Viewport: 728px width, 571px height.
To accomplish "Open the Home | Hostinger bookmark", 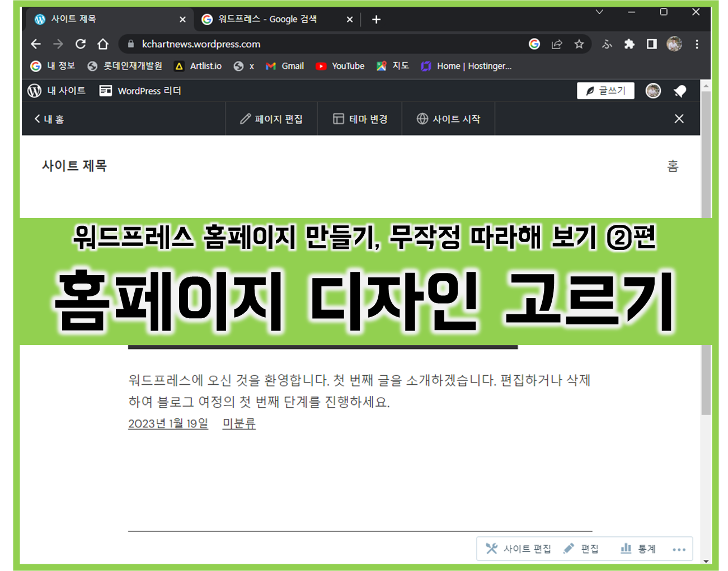I will click(x=466, y=66).
